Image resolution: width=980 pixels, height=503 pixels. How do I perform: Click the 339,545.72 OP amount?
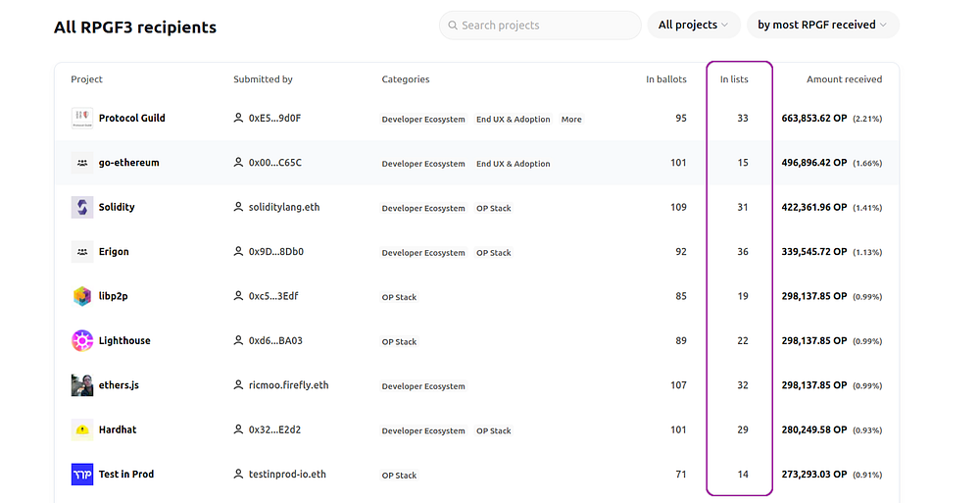coord(814,251)
